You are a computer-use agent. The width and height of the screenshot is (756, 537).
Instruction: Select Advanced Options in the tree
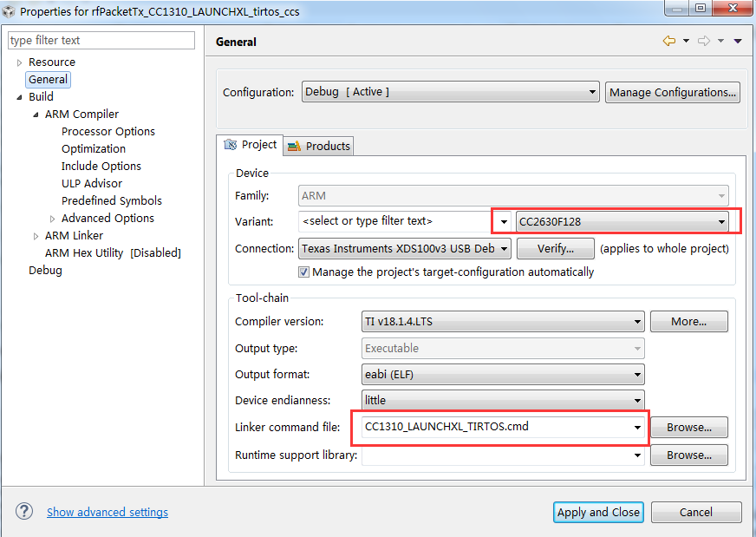108,219
